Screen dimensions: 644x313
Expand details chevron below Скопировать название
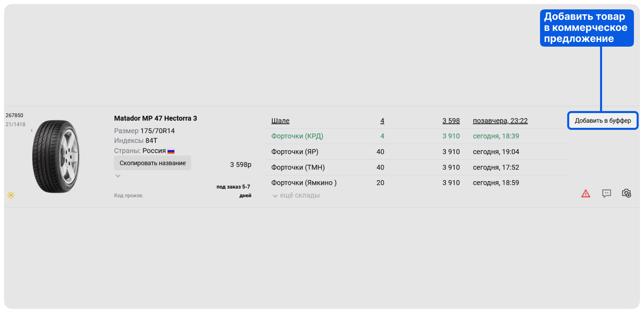[x=118, y=176]
